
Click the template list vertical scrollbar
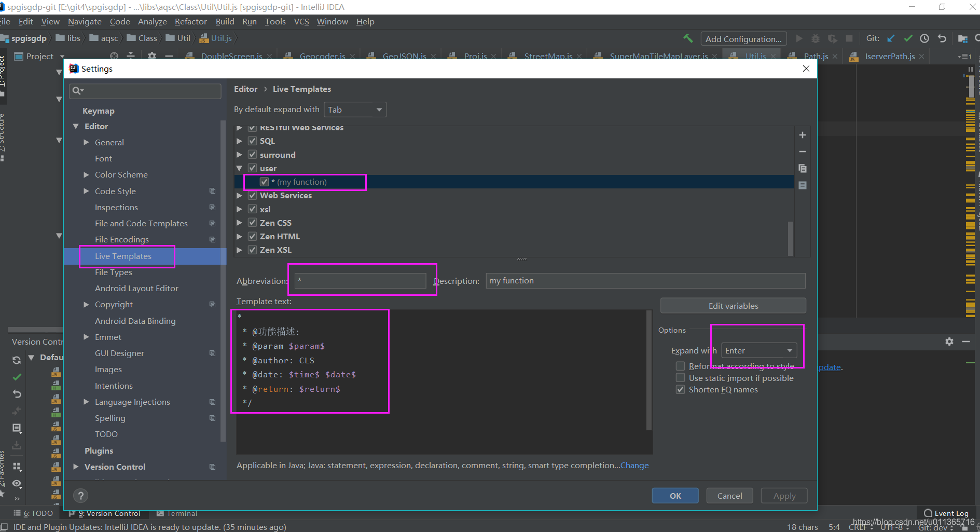click(791, 239)
